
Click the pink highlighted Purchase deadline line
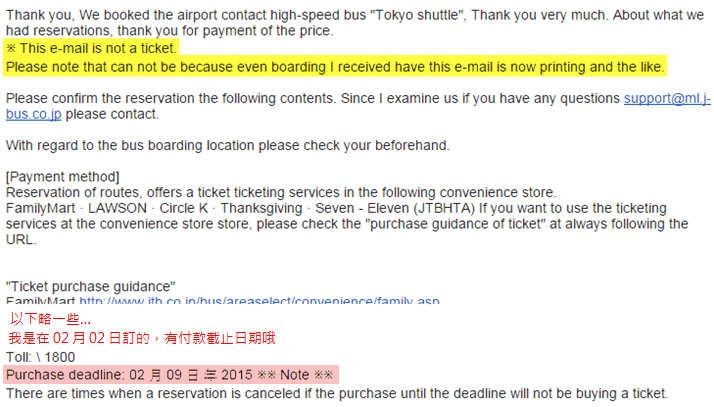pos(171,375)
